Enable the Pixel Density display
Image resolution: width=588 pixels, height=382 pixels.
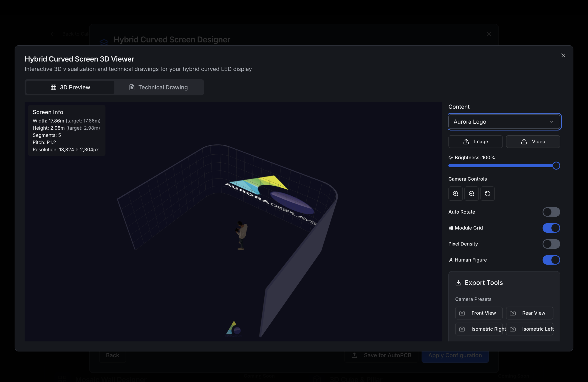pyautogui.click(x=551, y=244)
